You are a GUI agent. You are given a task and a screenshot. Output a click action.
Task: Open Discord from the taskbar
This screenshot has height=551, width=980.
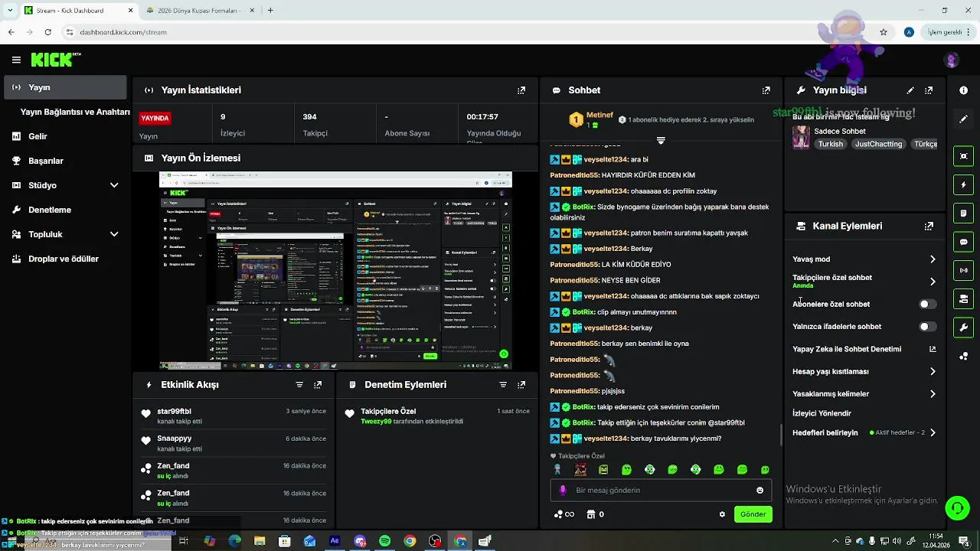(x=360, y=541)
